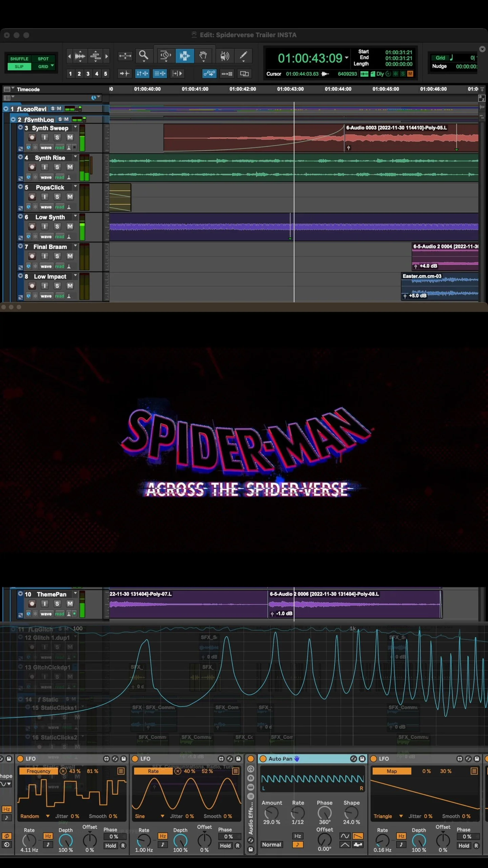Toggle Insertion Follows Playback icon
The width and height of the screenshot is (488, 868).
coord(177,73)
